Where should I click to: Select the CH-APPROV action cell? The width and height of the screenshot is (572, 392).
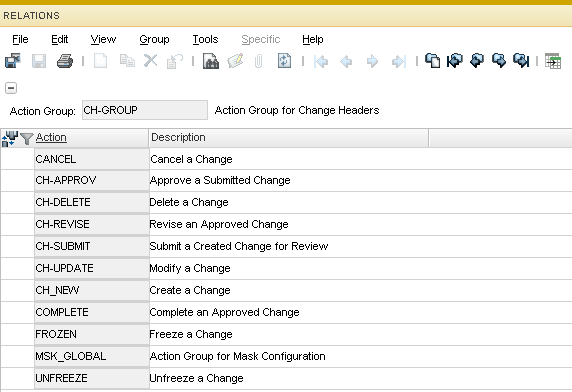(92, 180)
